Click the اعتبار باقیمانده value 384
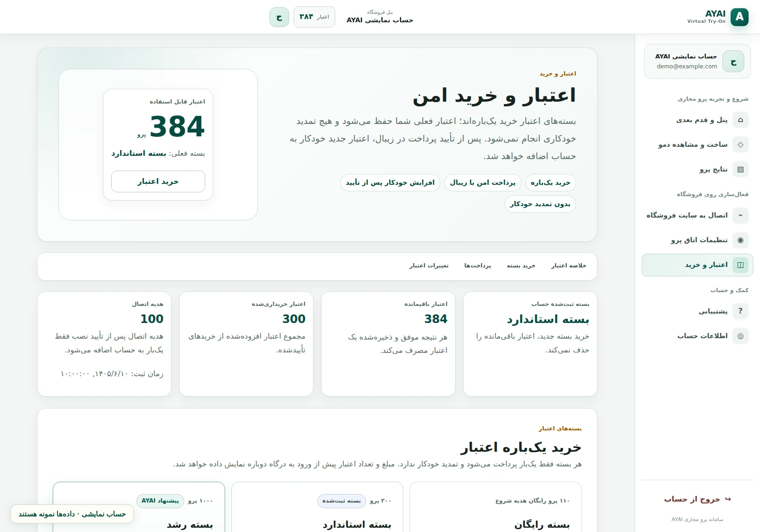 [436, 319]
